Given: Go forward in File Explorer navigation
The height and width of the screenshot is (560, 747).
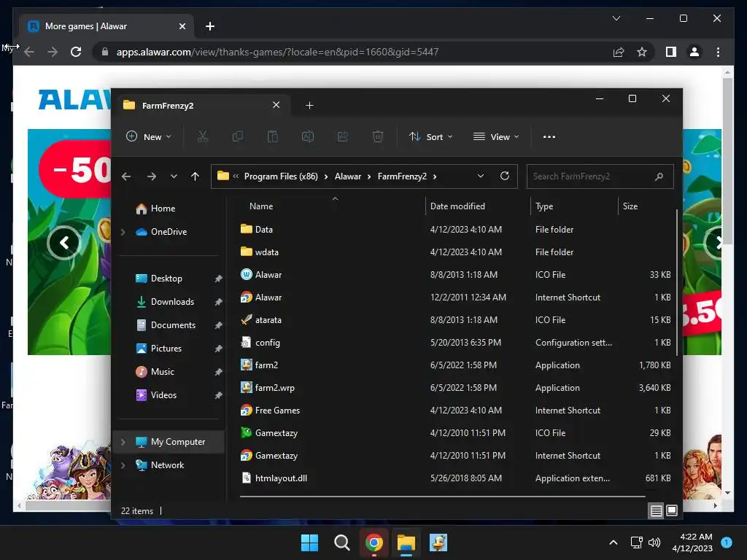Looking at the screenshot, I should 152,176.
